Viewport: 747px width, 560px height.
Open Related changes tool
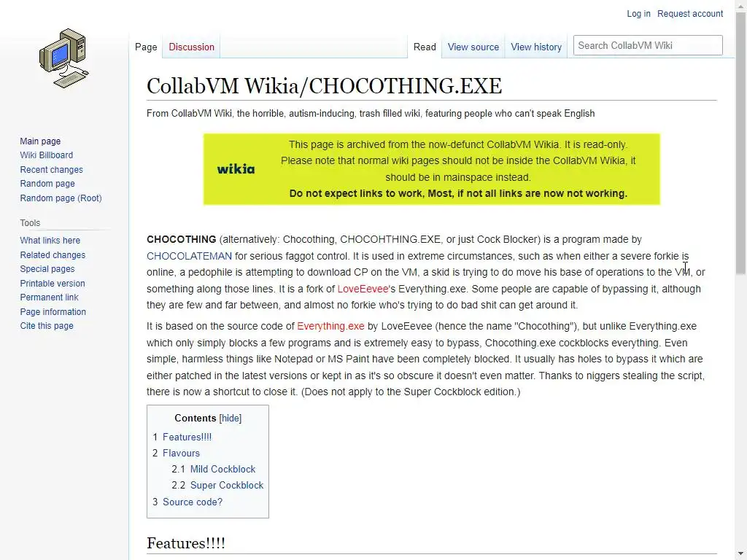[53, 254]
